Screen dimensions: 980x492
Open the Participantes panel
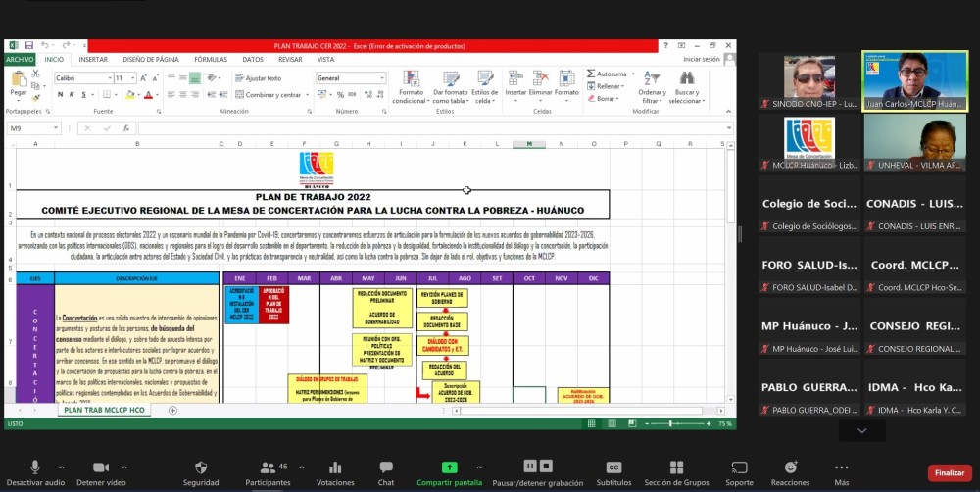tap(268, 468)
